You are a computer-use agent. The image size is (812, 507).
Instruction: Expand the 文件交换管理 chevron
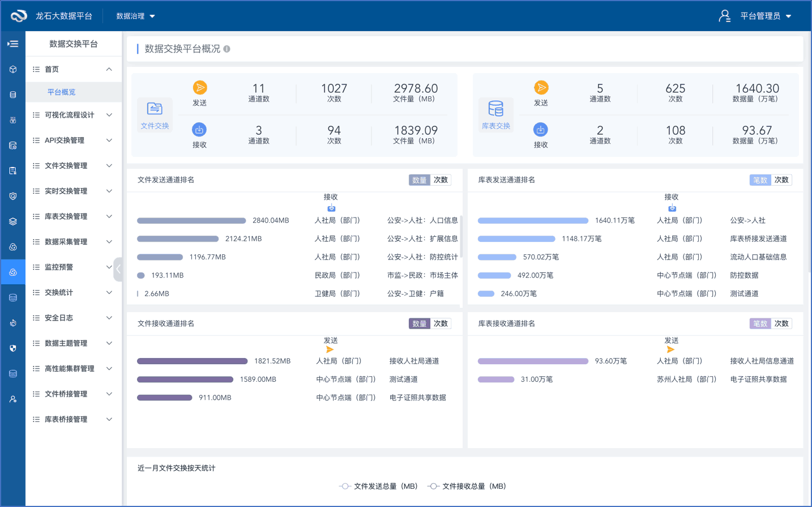coord(109,166)
